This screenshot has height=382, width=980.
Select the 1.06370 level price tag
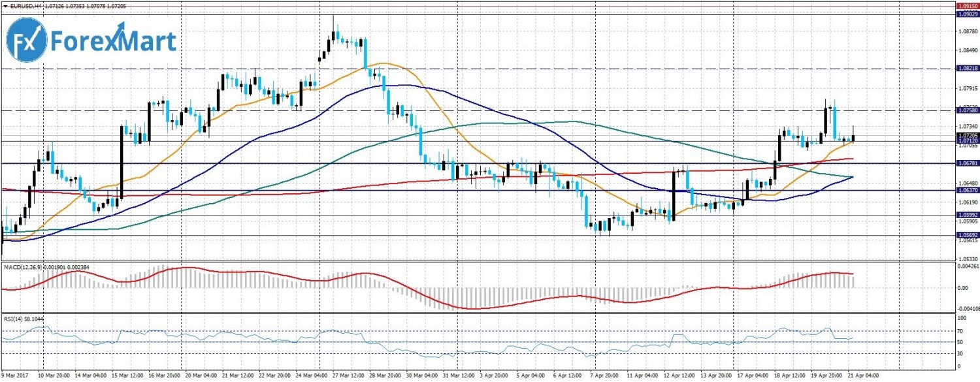pos(966,190)
